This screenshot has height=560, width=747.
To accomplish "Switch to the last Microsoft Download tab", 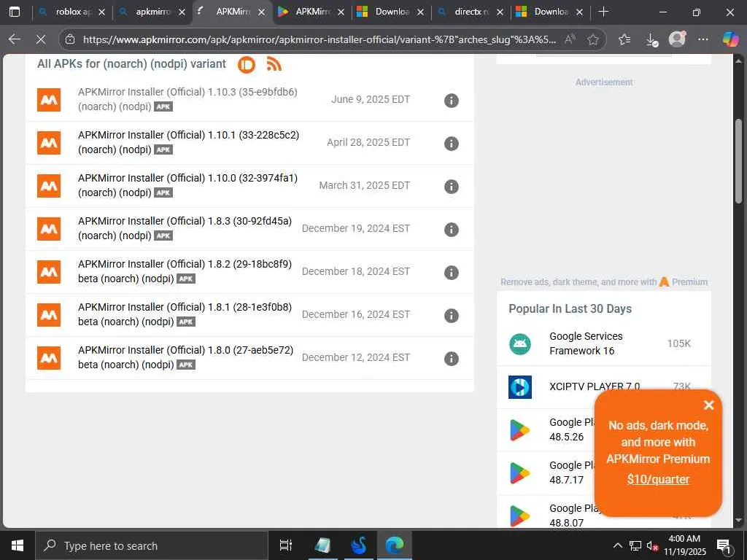I will pos(550,12).
